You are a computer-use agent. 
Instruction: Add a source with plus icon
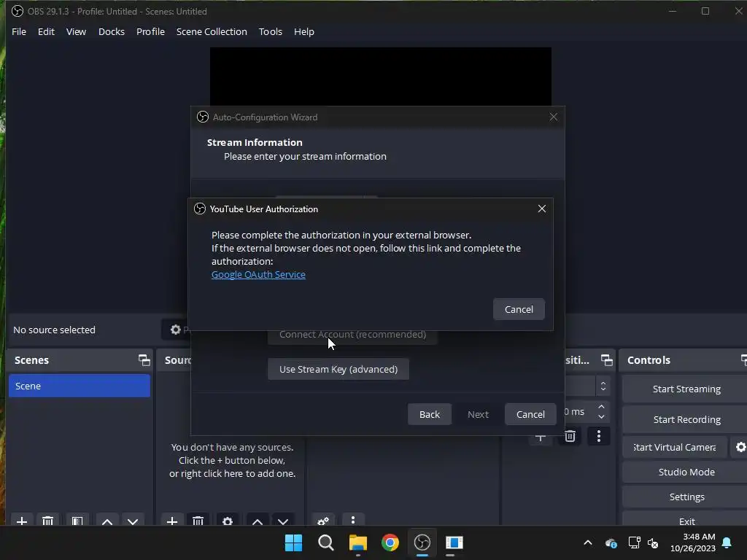(x=172, y=521)
